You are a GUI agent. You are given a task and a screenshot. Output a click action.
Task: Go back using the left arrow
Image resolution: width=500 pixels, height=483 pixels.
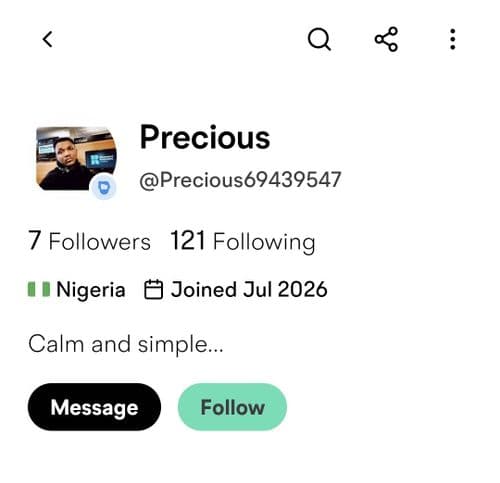point(48,39)
